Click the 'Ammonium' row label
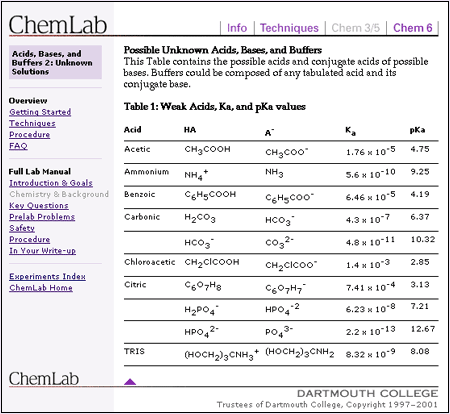Image resolution: width=450 pixels, height=414 pixels. (146, 172)
